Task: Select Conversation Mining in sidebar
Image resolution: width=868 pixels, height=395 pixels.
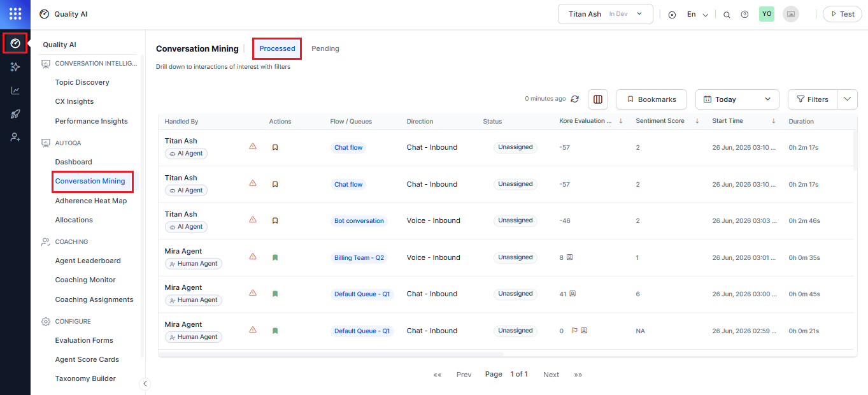Action: 90,181
